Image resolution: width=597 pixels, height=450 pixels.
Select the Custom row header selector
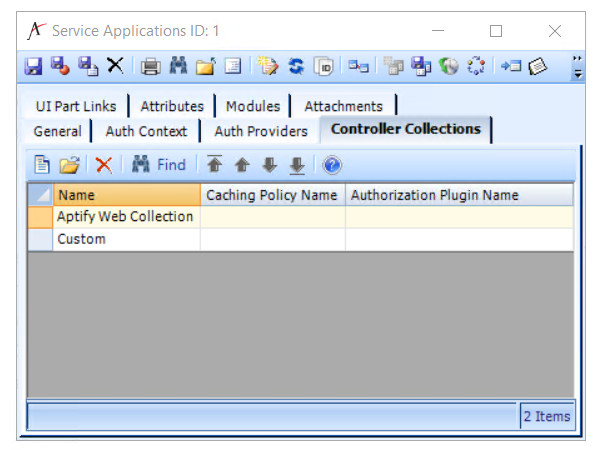click(40, 239)
